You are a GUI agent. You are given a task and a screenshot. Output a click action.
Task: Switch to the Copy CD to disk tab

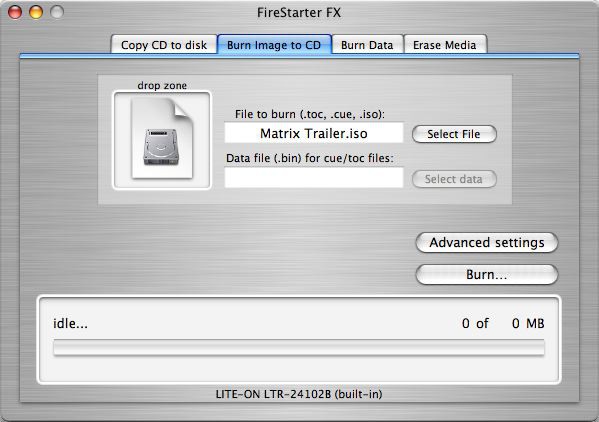click(164, 45)
